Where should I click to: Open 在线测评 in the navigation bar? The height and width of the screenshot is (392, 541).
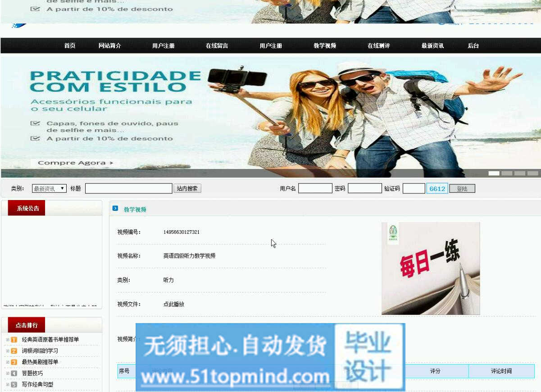pyautogui.click(x=378, y=46)
